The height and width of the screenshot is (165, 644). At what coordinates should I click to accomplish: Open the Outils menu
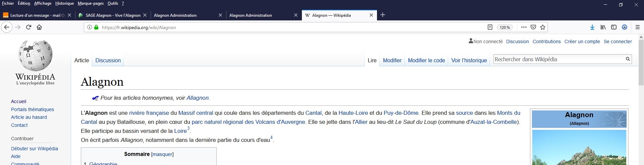pos(113,3)
